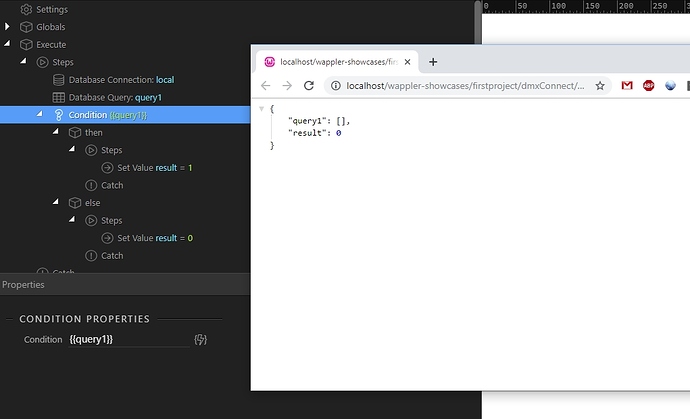The height and width of the screenshot is (419, 690).
Task: Click the Set Value result = 0 arrow icon
Action: [x=107, y=238]
